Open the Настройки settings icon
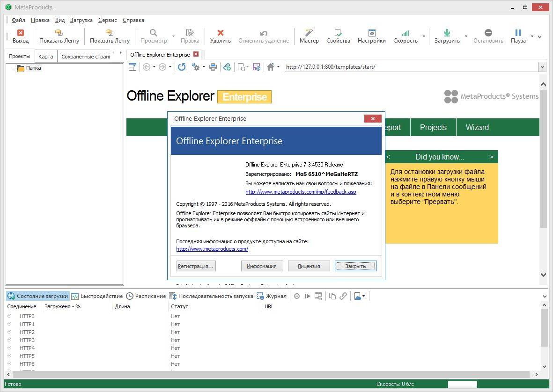 click(372, 33)
